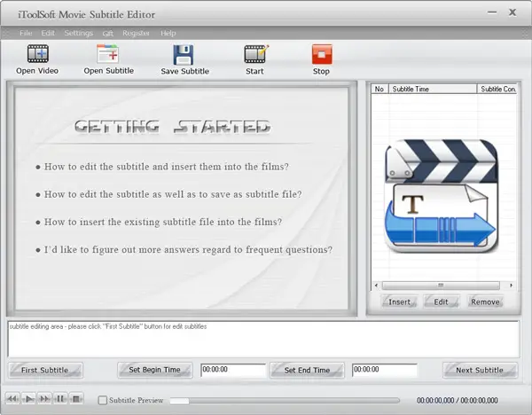The image size is (532, 415).
Task: Minimize the iToolSoft window
Action: (x=492, y=12)
